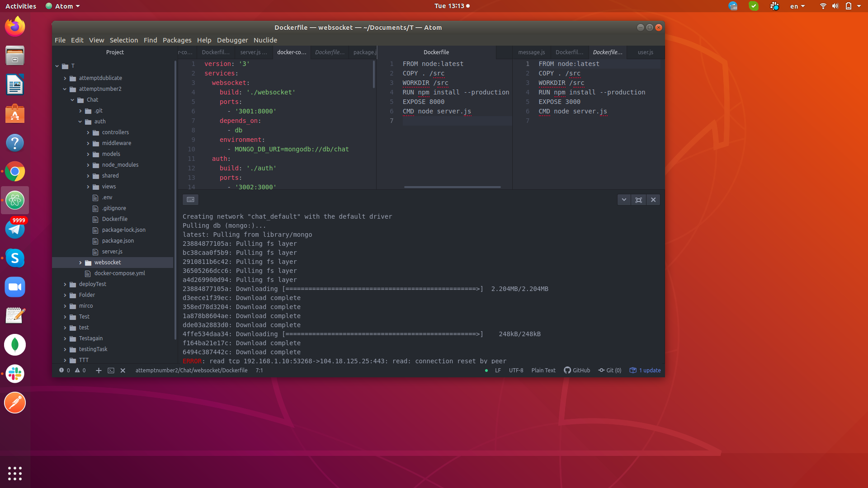The image size is (868, 488).
Task: Open Google Chrome from the dock
Action: [x=15, y=172]
